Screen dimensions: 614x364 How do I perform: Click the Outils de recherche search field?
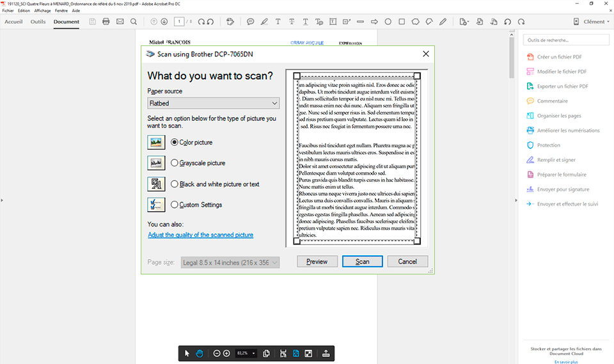click(566, 40)
